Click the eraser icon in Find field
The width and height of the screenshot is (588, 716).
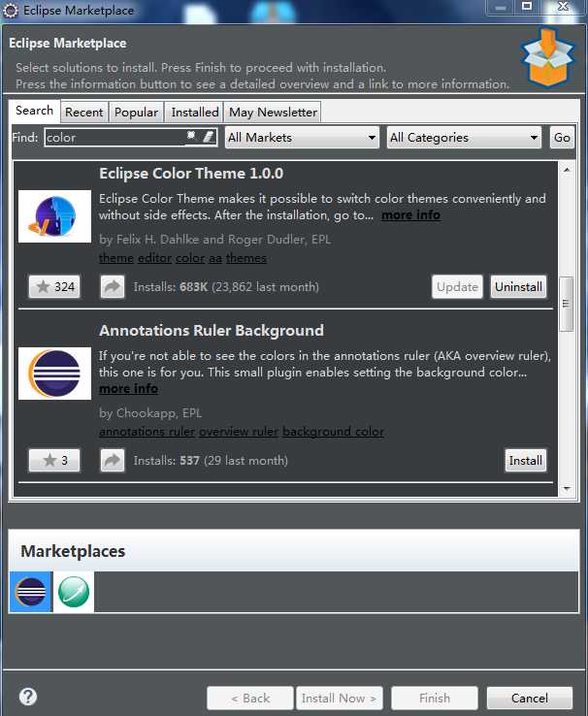pos(208,137)
